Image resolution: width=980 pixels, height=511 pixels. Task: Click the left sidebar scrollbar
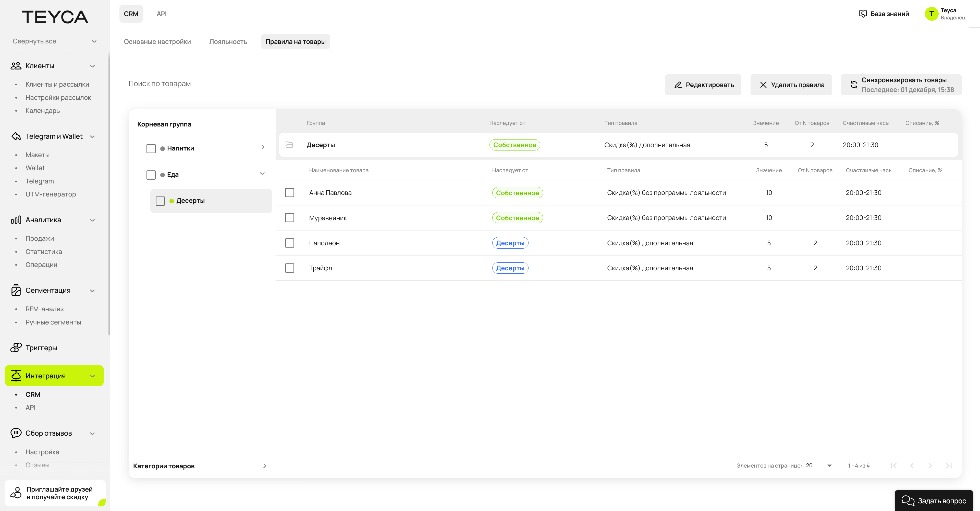109,194
